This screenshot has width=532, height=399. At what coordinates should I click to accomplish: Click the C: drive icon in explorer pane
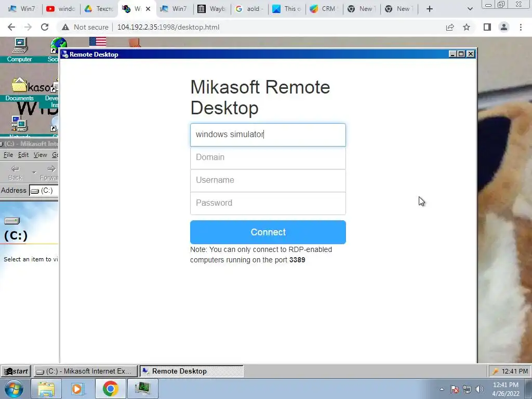point(12,221)
